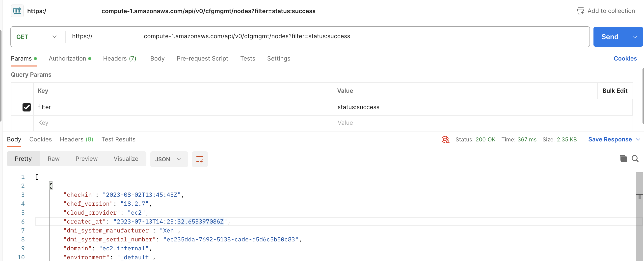Viewport: 644px width, 261px height.
Task: Click the Add to collection label
Action: pyautogui.click(x=611, y=11)
